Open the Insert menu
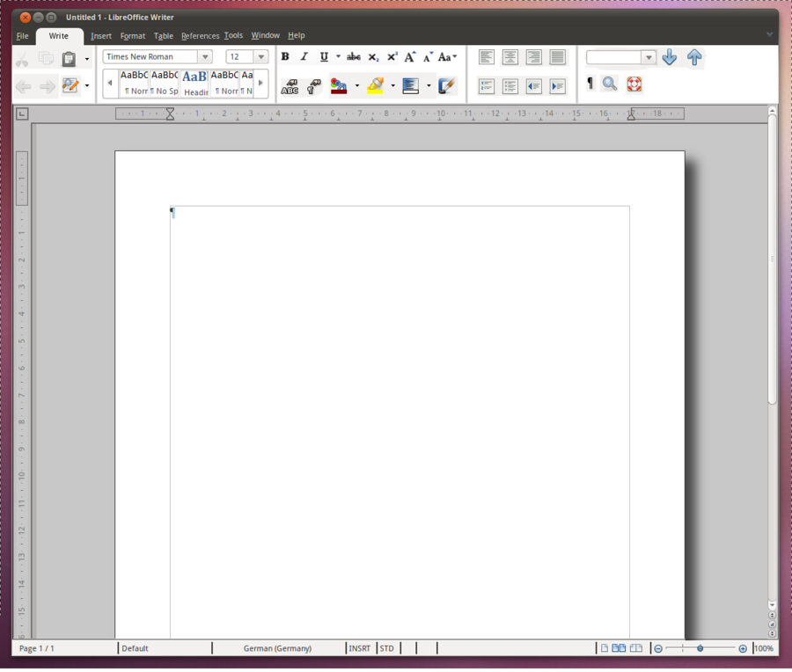This screenshot has width=792, height=672. [x=101, y=36]
